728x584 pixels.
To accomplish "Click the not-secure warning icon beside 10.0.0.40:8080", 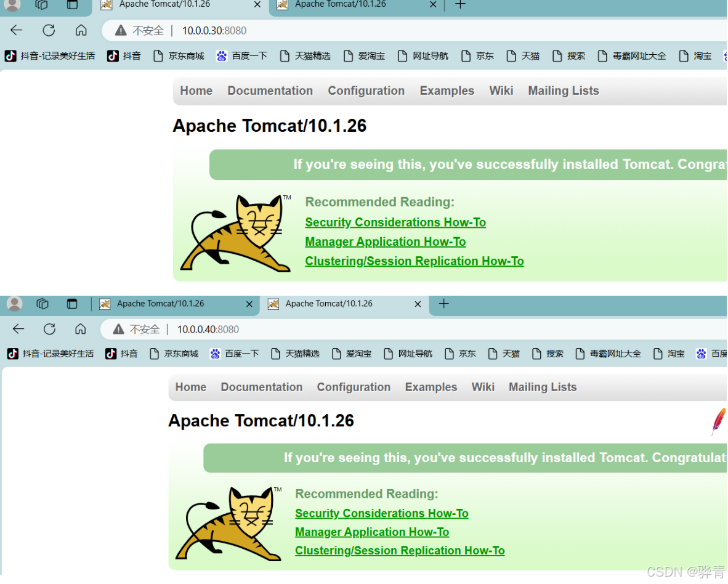I will click(x=119, y=330).
